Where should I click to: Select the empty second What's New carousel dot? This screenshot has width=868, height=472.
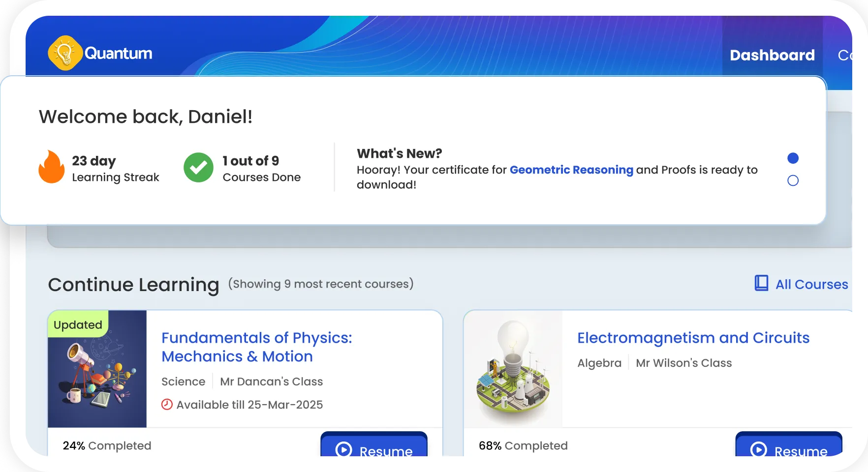point(793,180)
